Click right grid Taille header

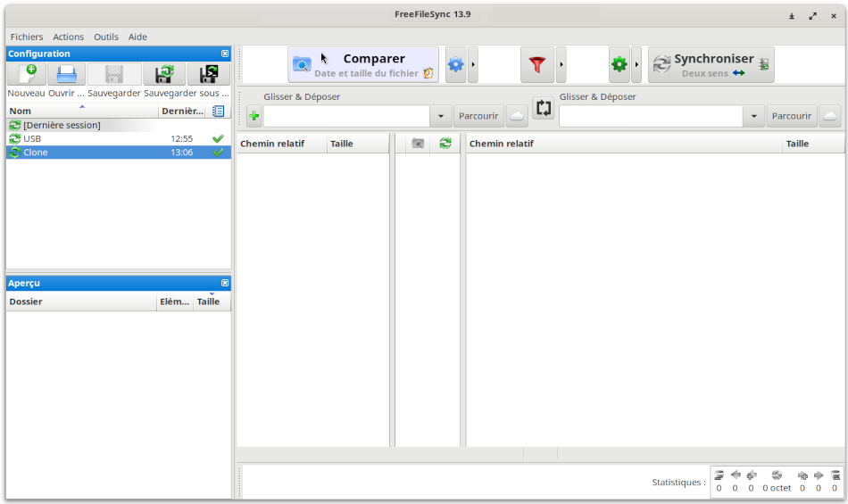(813, 144)
